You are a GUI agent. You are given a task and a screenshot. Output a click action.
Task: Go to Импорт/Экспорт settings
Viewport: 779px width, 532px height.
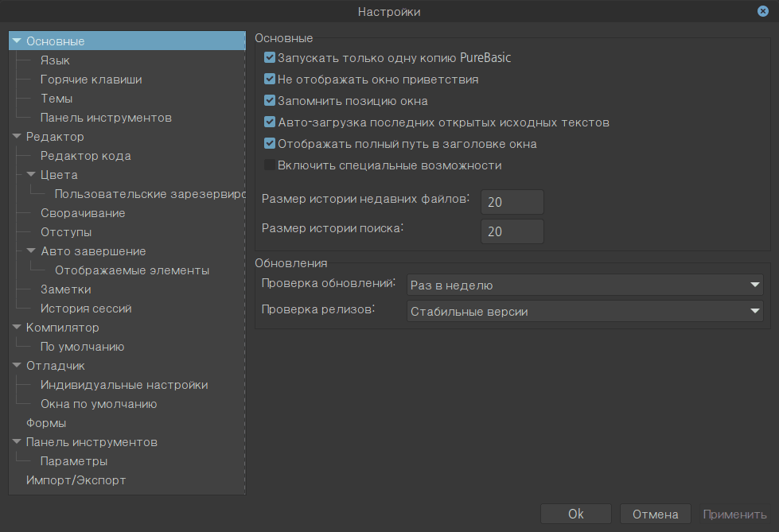76,480
